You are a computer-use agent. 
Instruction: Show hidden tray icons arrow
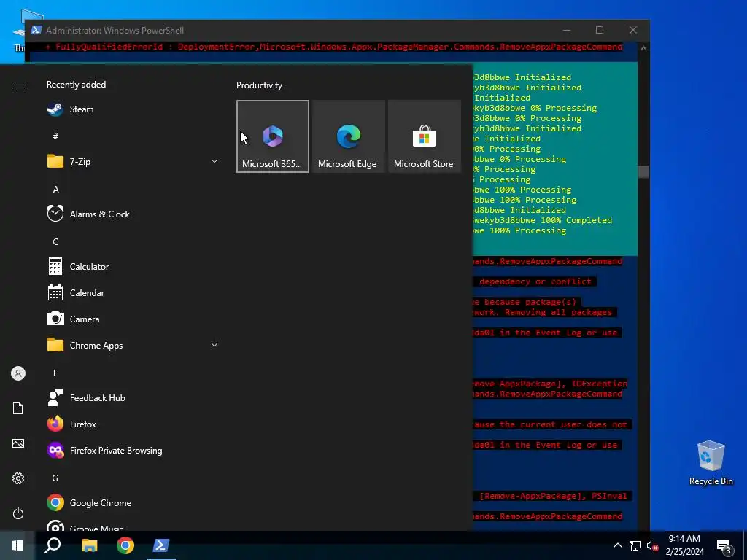click(x=617, y=545)
